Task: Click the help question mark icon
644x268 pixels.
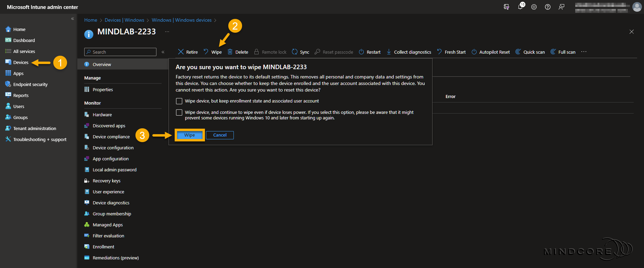Action: (x=548, y=7)
